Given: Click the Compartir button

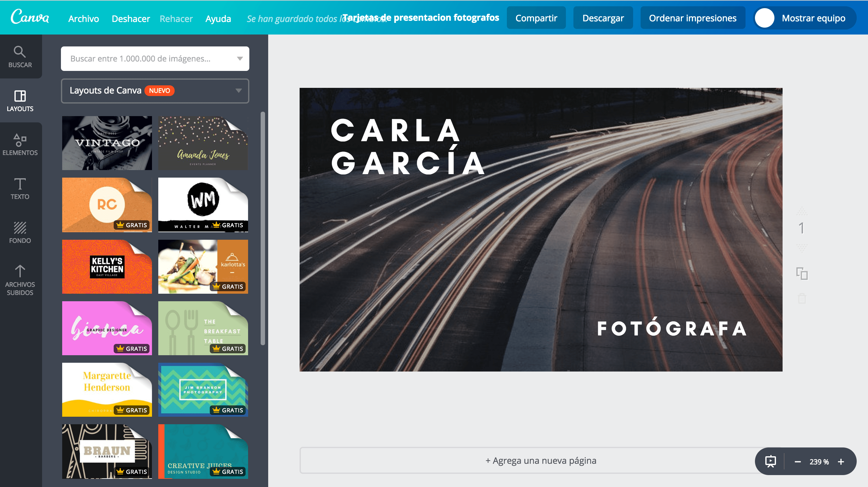Looking at the screenshot, I should [x=536, y=18].
